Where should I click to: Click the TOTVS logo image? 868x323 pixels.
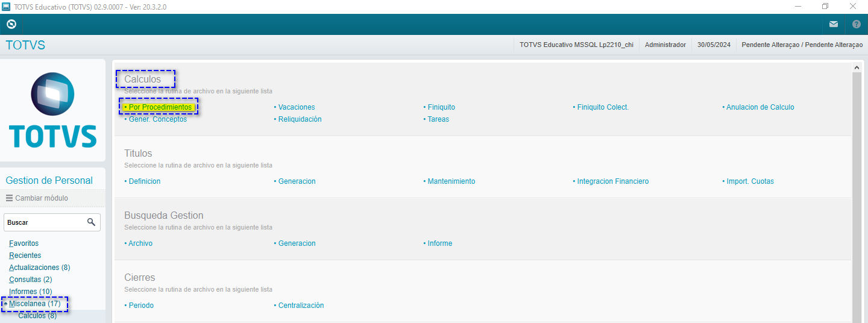53,110
